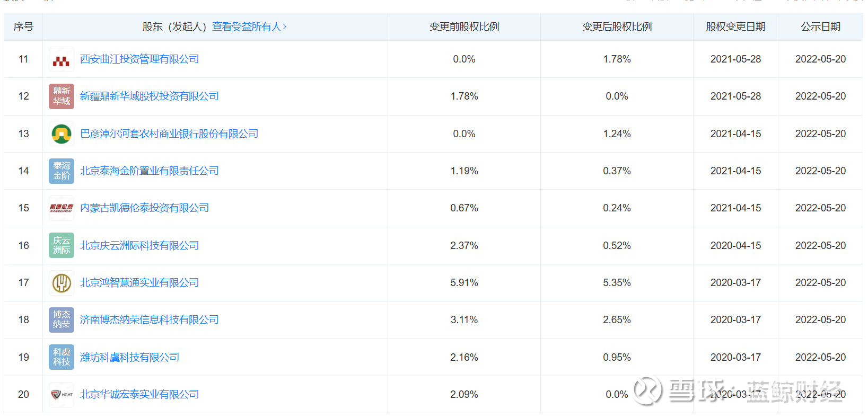868x418 pixels.
Task: Click the 博杰纳荣 company logo icon
Action: pos(61,320)
